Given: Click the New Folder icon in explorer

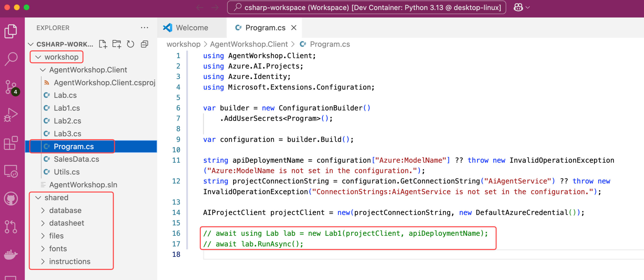Looking at the screenshot, I should pyautogui.click(x=116, y=44).
